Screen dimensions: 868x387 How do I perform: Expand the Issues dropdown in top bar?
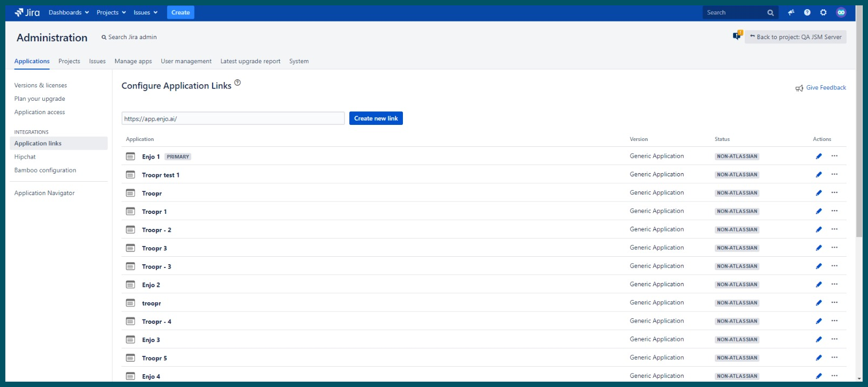146,12
